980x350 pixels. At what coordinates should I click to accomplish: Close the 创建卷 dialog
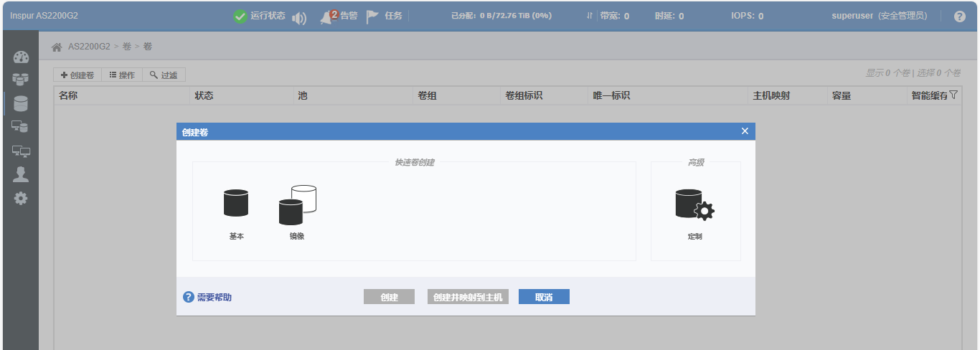[745, 131]
